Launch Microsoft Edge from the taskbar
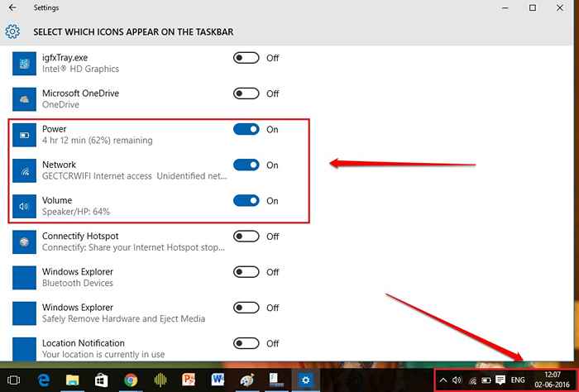This screenshot has height=392, width=579. [44, 380]
